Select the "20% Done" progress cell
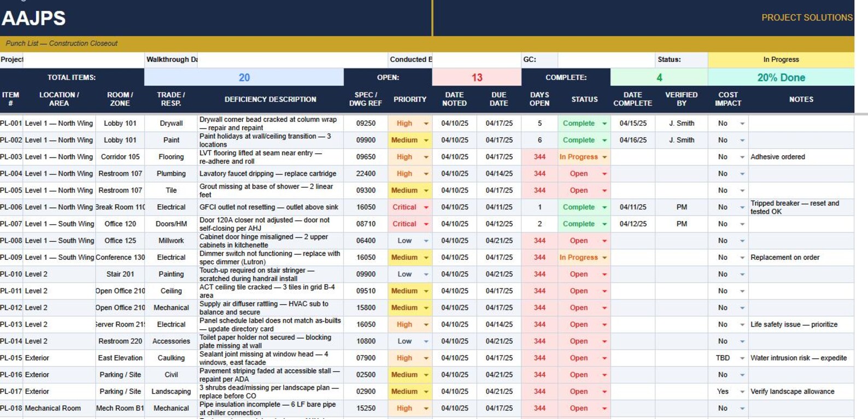 (781, 78)
